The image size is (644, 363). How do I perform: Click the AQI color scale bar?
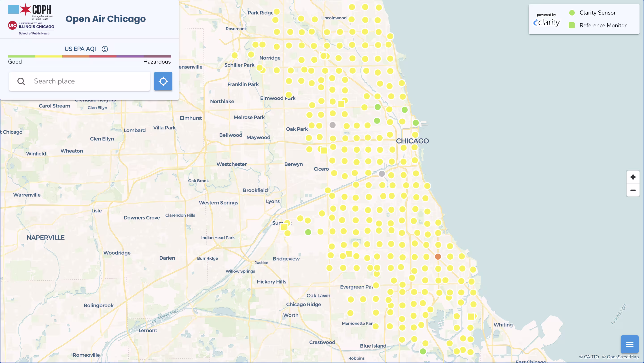[x=89, y=56]
